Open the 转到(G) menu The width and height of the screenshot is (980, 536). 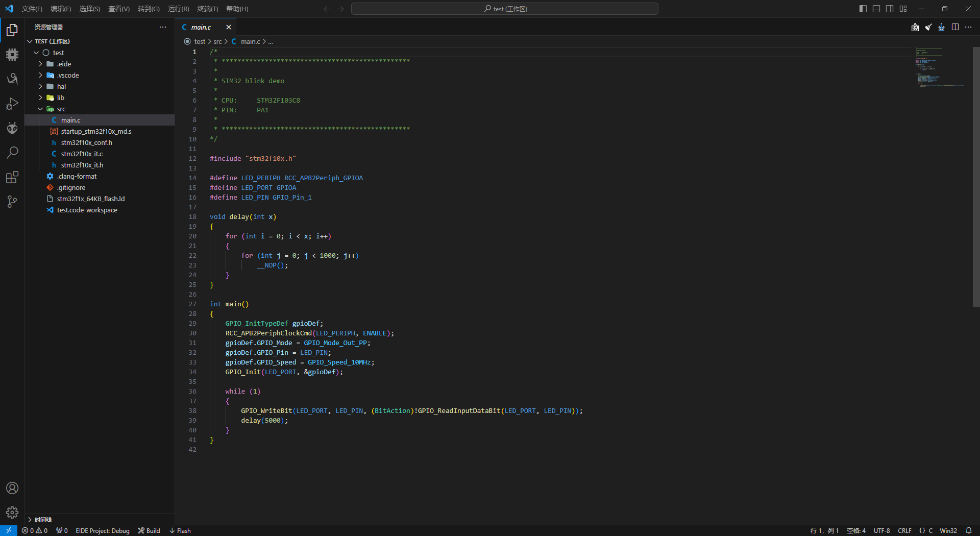click(x=149, y=9)
